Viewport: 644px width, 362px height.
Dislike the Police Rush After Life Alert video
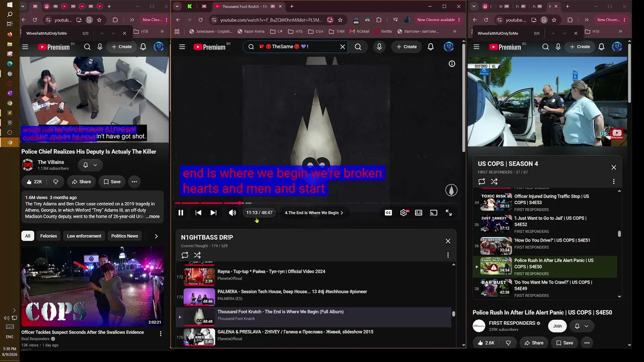click(508, 343)
